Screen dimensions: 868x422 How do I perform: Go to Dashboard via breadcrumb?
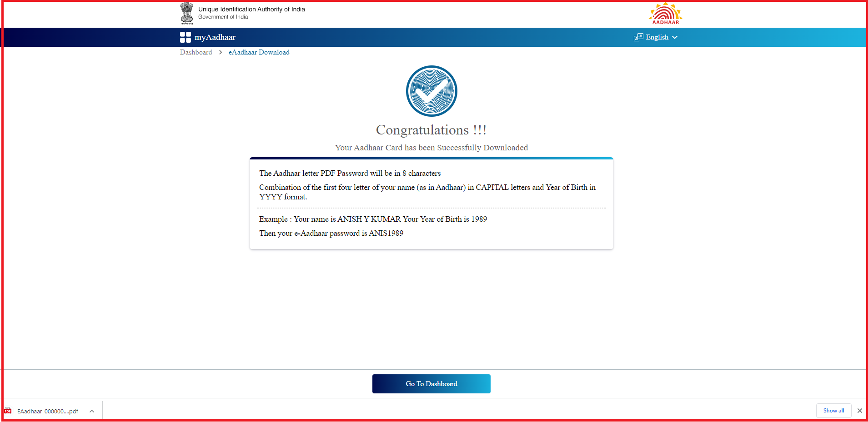click(196, 53)
